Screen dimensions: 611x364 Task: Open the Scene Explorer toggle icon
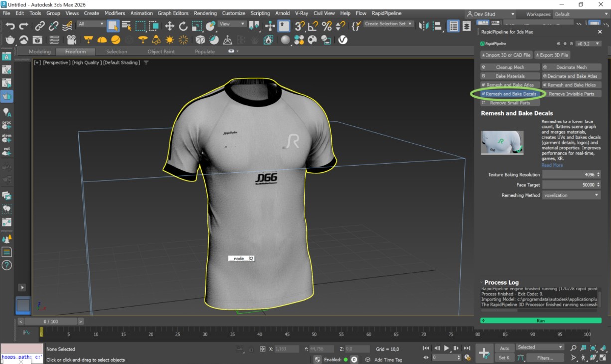(x=453, y=26)
